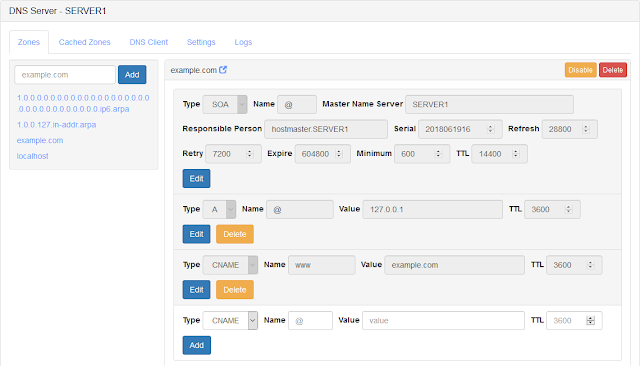Adjust the Serial number stepper

[x=491, y=129]
